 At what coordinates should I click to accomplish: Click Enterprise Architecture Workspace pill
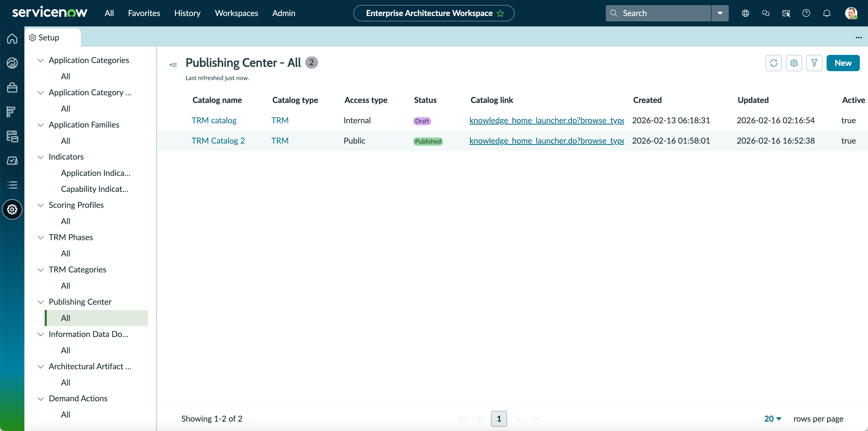(434, 13)
